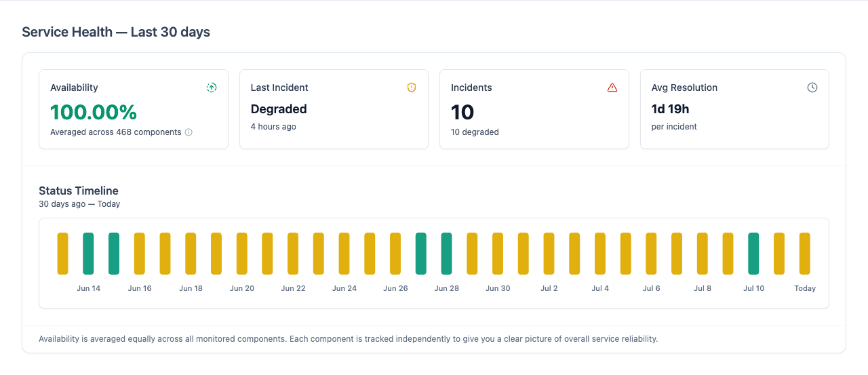Click the "1d 19h" resolution value

(671, 109)
